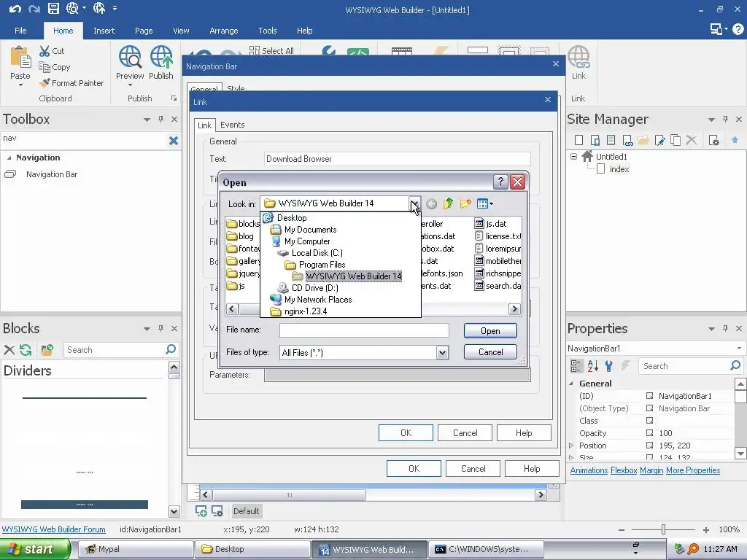
Task: Click the Blocks folder icon
Action: [47, 350]
